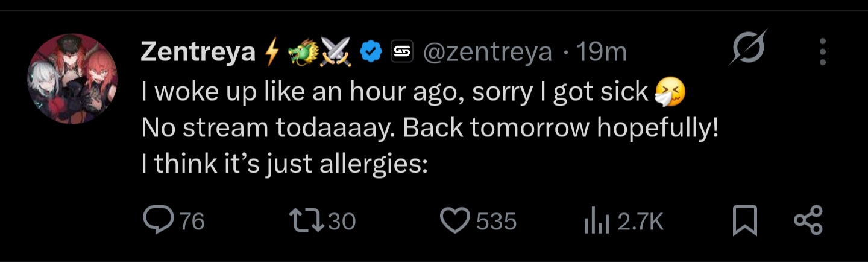Viewport: 868px width, 262px height.
Task: Click the Zentreya display name
Action: pos(198,53)
